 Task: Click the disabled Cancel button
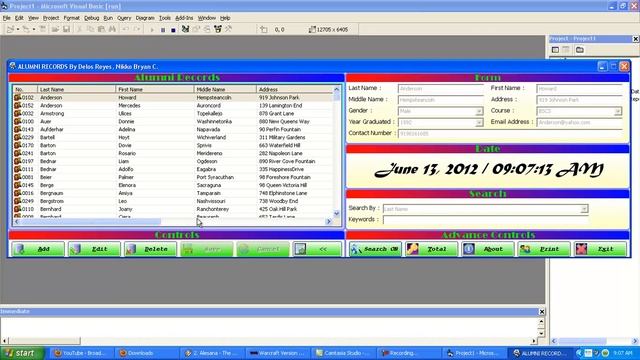(263, 249)
